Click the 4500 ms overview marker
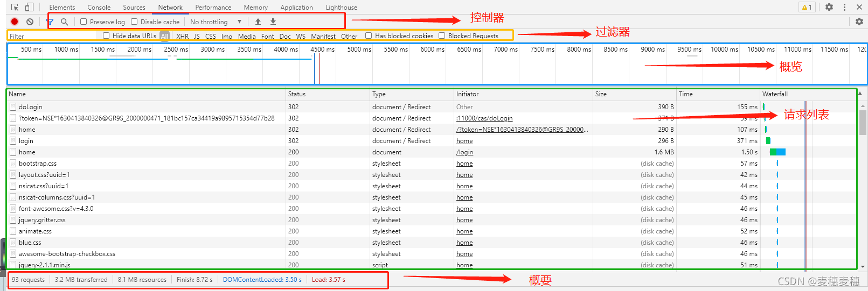This screenshot has width=868, height=291. 322,49
